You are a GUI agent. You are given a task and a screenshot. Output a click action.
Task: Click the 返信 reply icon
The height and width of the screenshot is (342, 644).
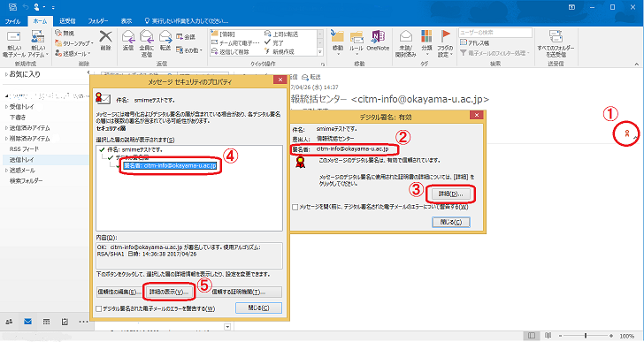(x=128, y=36)
